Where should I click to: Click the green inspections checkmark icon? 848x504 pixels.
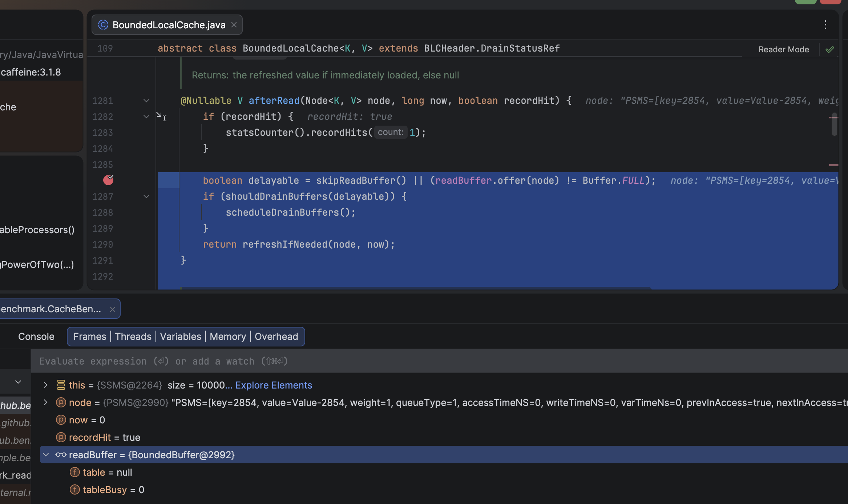point(829,49)
